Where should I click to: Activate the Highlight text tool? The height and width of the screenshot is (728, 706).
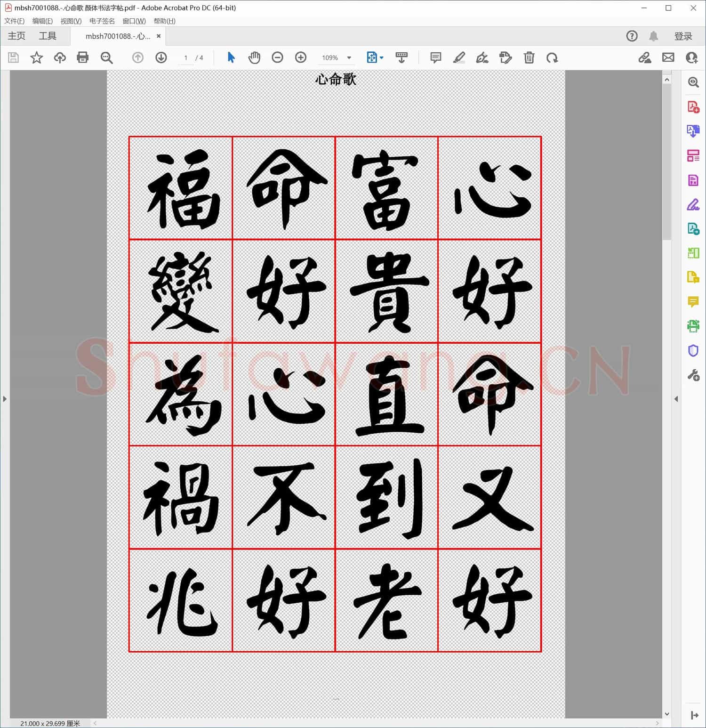click(x=459, y=57)
